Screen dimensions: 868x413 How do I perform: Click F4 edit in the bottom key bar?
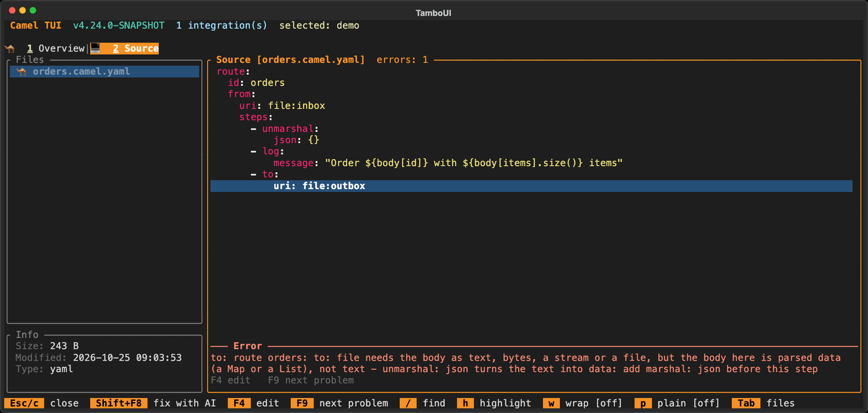click(x=253, y=403)
